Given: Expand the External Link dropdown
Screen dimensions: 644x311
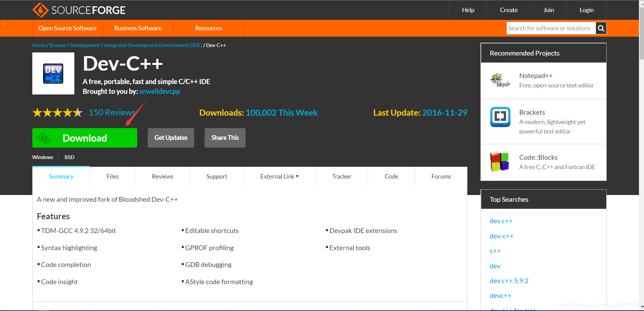Looking at the screenshot, I should click(x=280, y=177).
